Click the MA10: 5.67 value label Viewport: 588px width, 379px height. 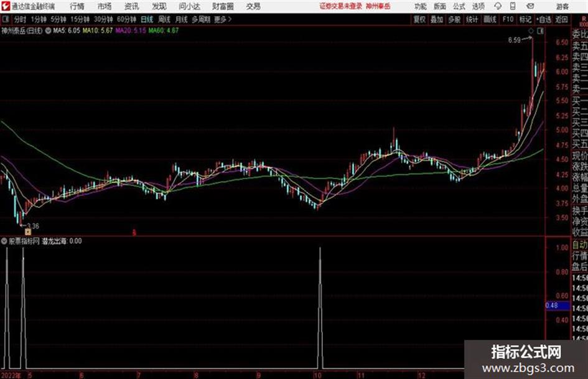(98, 30)
